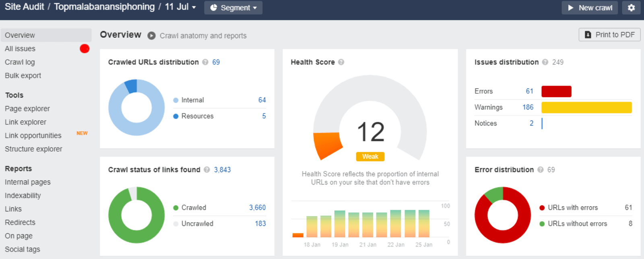The width and height of the screenshot is (644, 259).
Task: Open help icon beside Issues distribution
Action: coord(545,62)
